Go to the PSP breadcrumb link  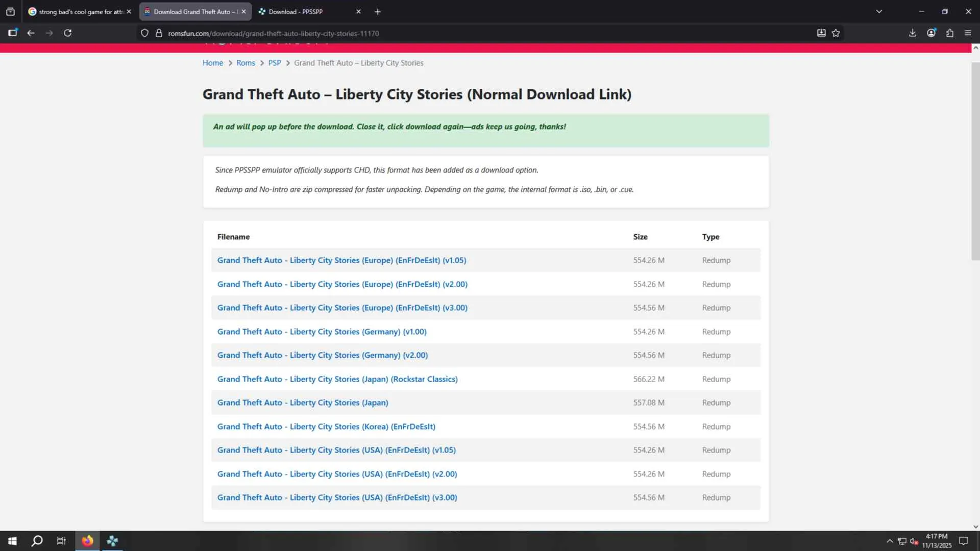[275, 63]
